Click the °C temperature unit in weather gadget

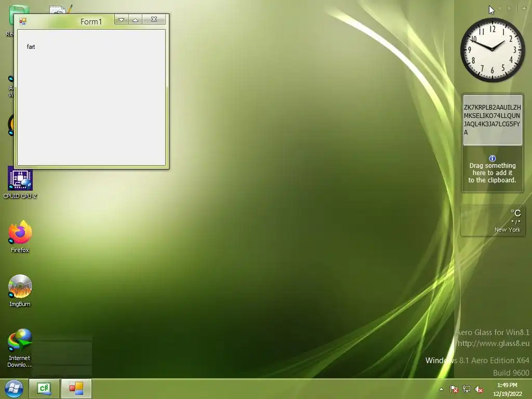[516, 213]
